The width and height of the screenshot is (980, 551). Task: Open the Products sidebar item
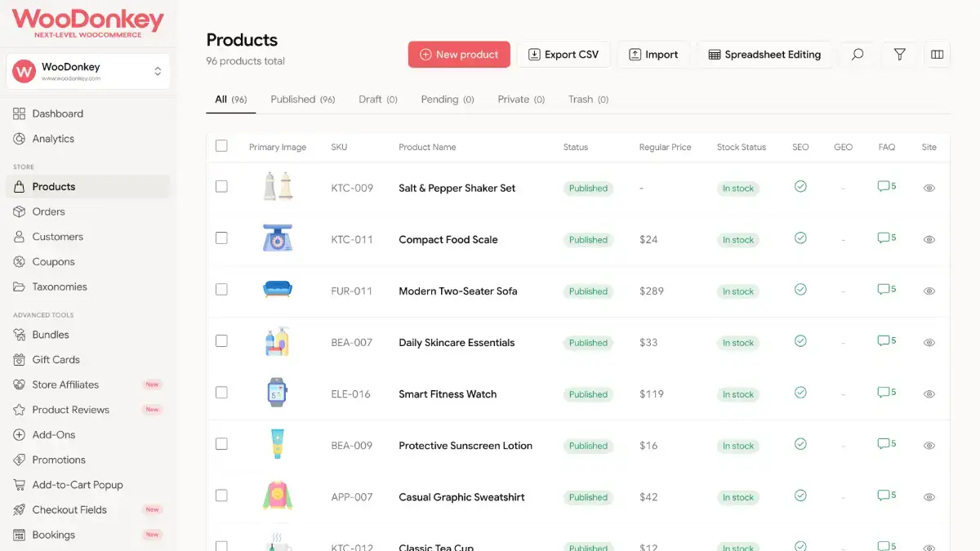88,187
